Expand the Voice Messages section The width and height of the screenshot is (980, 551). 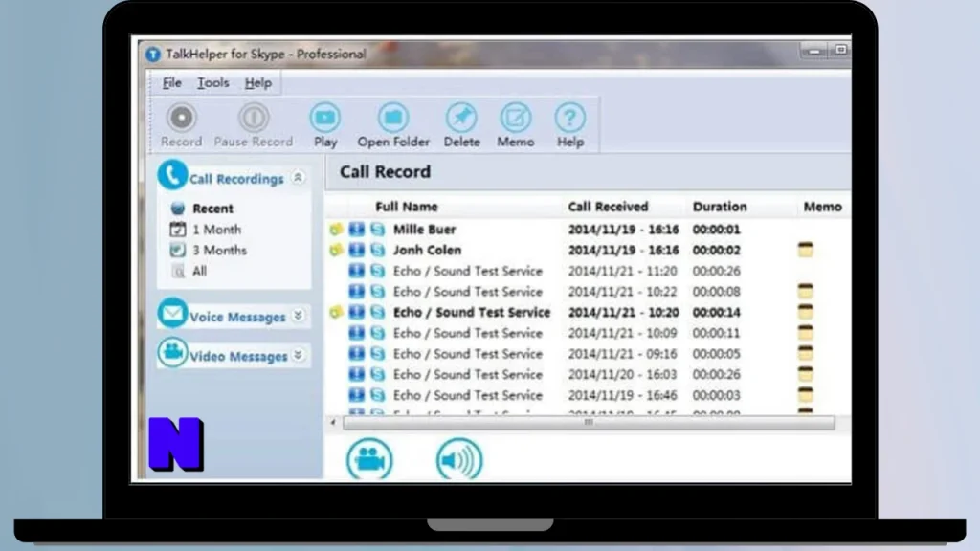click(299, 316)
